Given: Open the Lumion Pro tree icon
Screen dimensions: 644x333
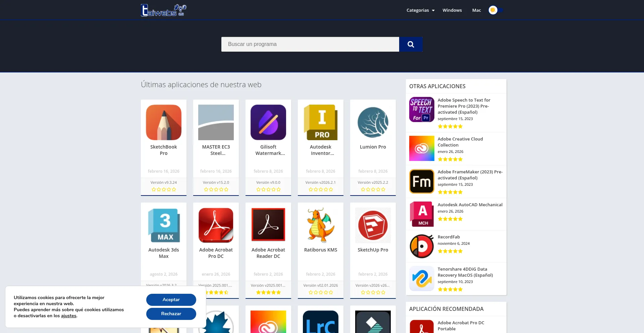Looking at the screenshot, I should [373, 122].
